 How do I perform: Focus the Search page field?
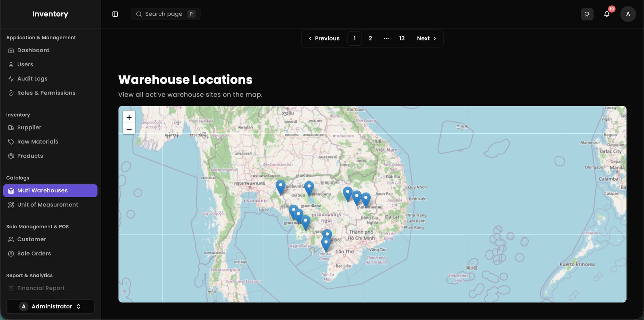[x=166, y=14]
